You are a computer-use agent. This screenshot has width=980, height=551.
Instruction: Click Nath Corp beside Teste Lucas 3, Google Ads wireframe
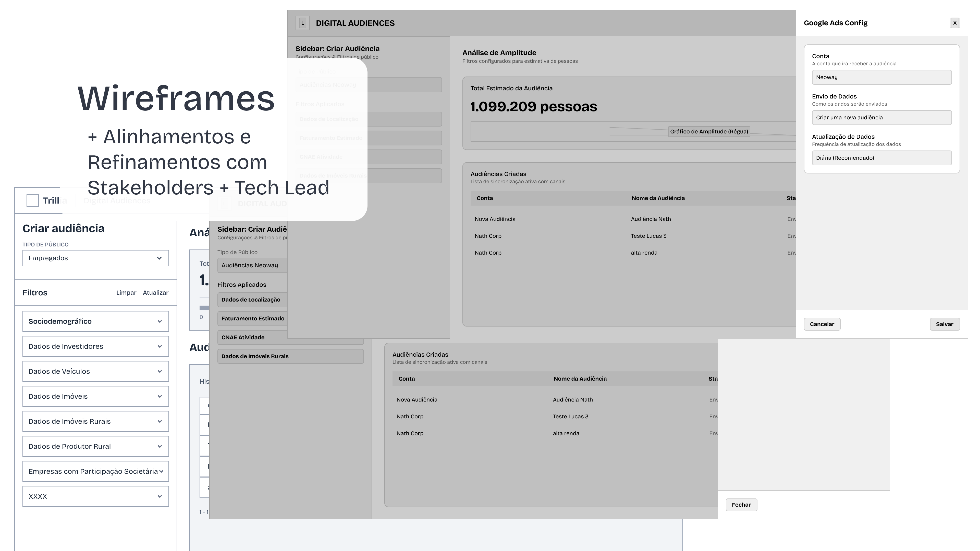tap(488, 236)
